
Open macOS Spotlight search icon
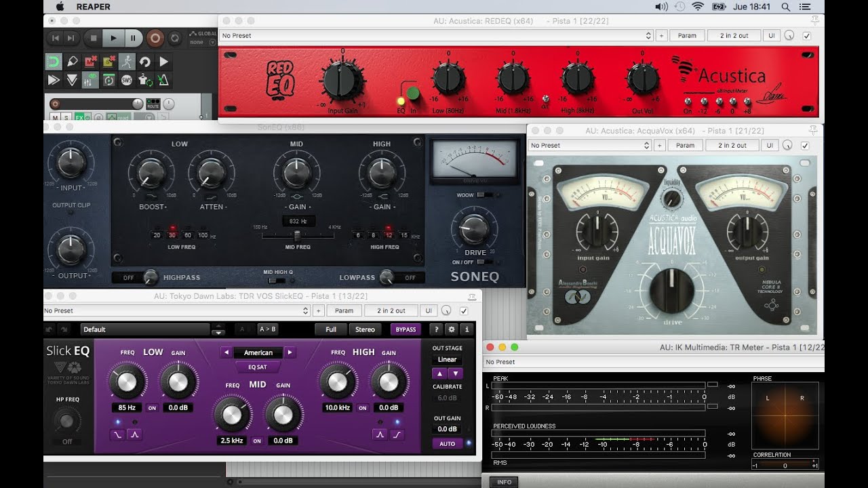(785, 7)
